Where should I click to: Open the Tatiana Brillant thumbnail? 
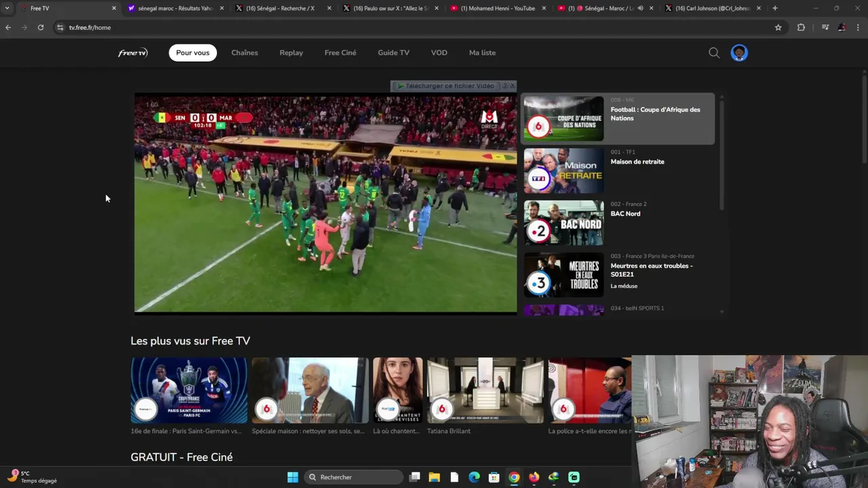485,390
